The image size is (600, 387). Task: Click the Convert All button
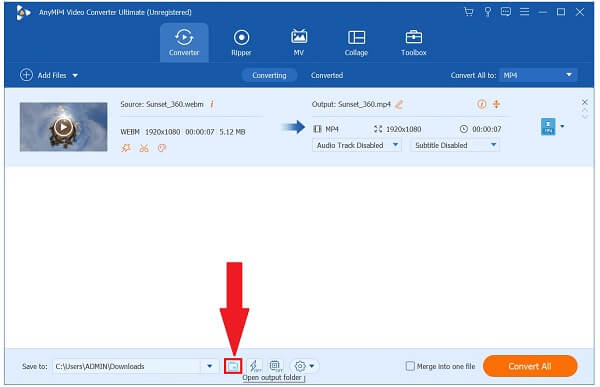coord(530,366)
